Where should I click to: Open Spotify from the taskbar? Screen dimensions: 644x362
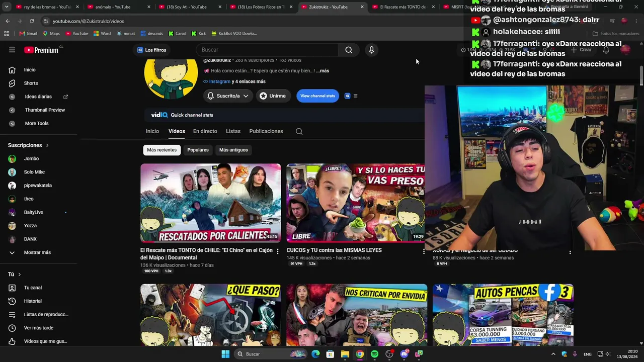(x=374, y=354)
